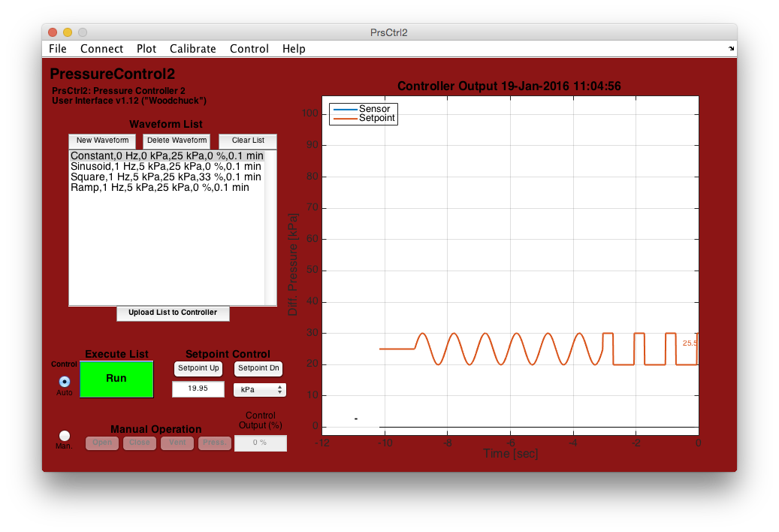Click the Diff. Pressure [kPa] axis label

pos(293,264)
